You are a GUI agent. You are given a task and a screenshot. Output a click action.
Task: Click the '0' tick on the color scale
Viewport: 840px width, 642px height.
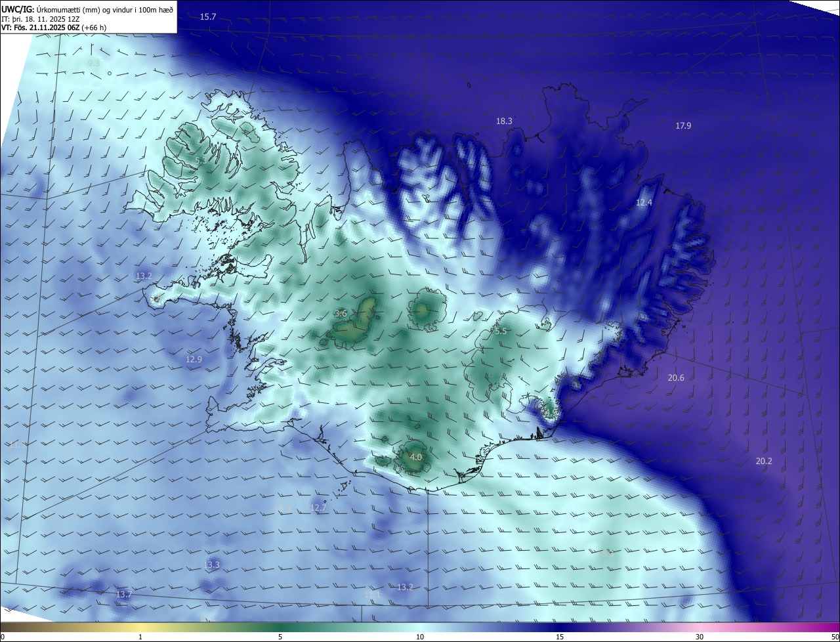pos(2,637)
